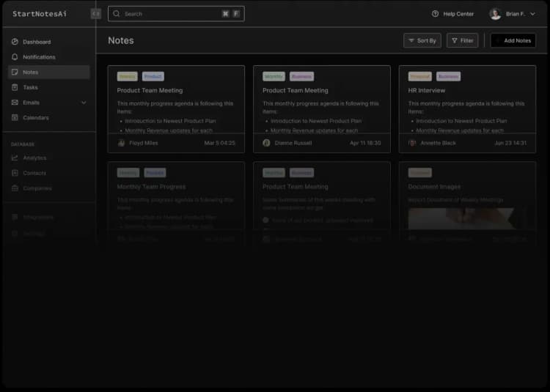Viewport: 550px width, 392px height.
Task: Click the search magnifier icon
Action: [x=117, y=14]
